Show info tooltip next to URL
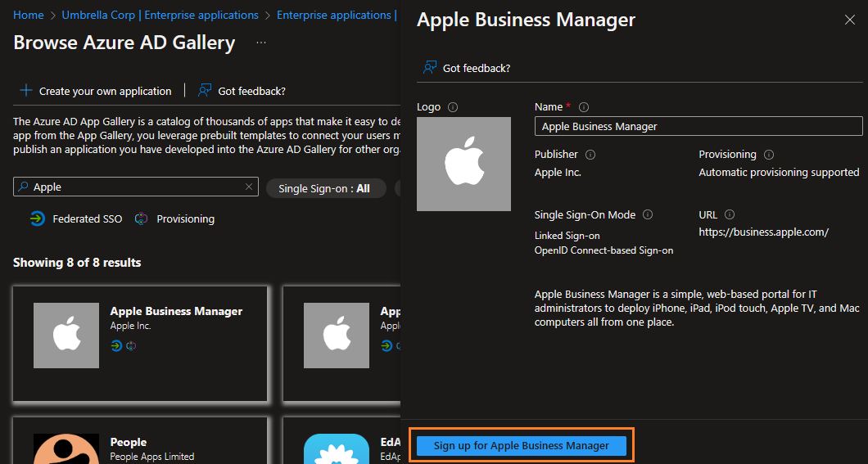868x464 pixels. click(x=730, y=214)
